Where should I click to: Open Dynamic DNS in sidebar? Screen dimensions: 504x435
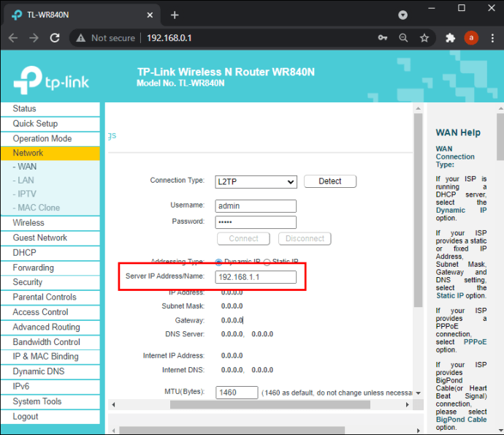(x=50, y=371)
